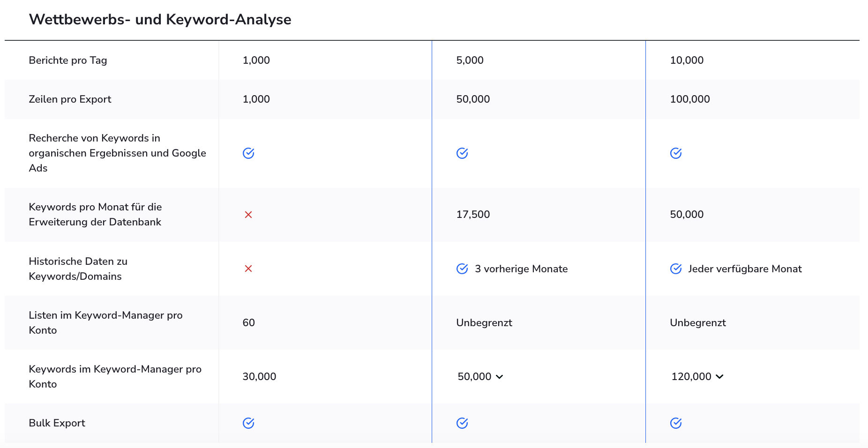
Task: Click the 10,000 Berichte pro Tag value
Action: 687,60
